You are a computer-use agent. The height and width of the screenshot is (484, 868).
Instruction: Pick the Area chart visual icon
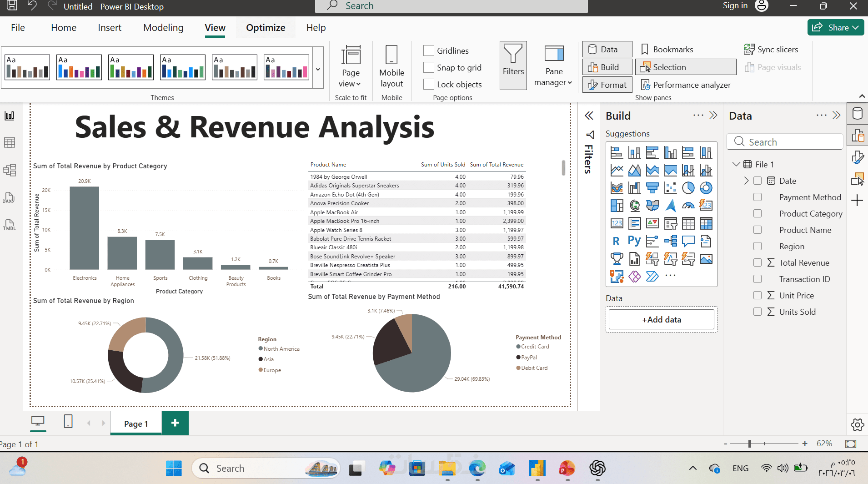click(x=634, y=170)
